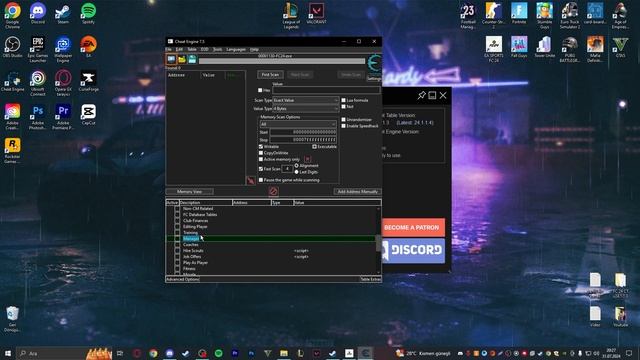Image resolution: width=640 pixels, height=360 pixels.
Task: Open Steam desktop icon
Action: [63, 13]
